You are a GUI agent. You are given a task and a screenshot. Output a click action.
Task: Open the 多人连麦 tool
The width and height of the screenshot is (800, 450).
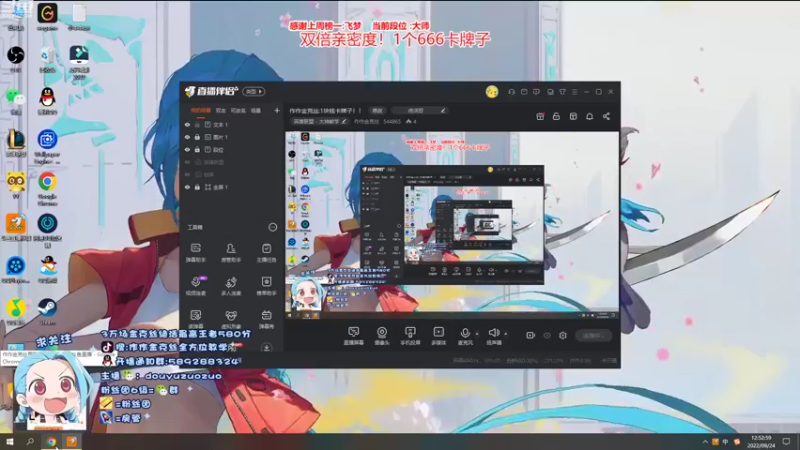coord(231,286)
